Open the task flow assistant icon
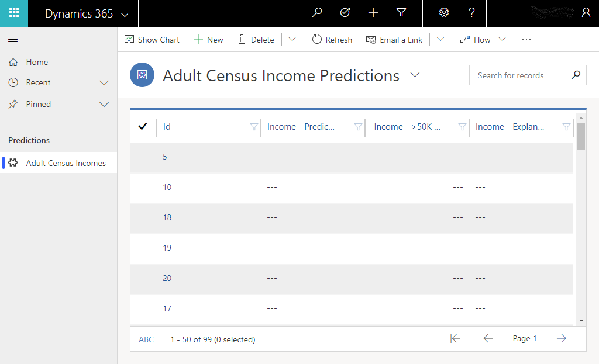Image resolution: width=599 pixels, height=364 pixels. (345, 13)
